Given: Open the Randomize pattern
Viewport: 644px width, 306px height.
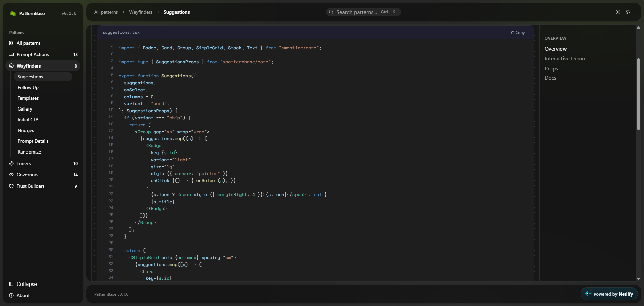Looking at the screenshot, I should pos(43,152).
